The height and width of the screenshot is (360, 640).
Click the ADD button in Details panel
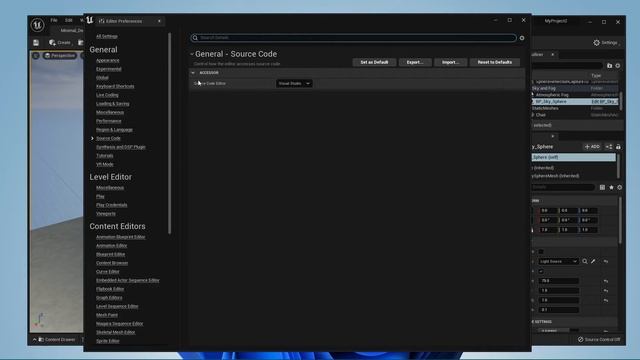pyautogui.click(x=592, y=147)
